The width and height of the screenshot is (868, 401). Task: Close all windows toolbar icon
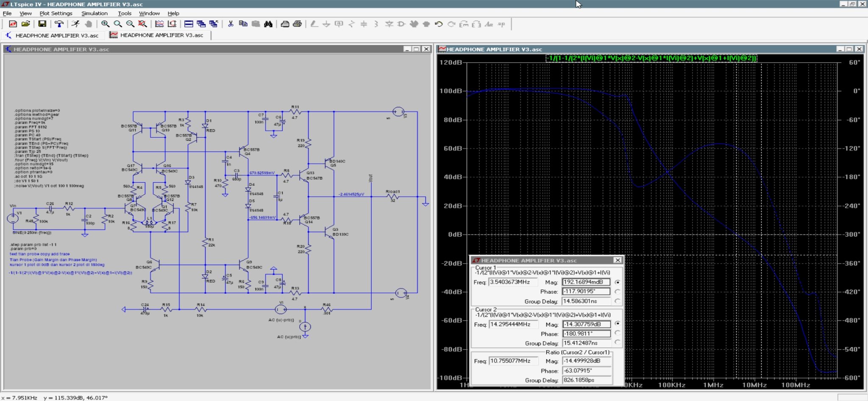click(x=214, y=24)
